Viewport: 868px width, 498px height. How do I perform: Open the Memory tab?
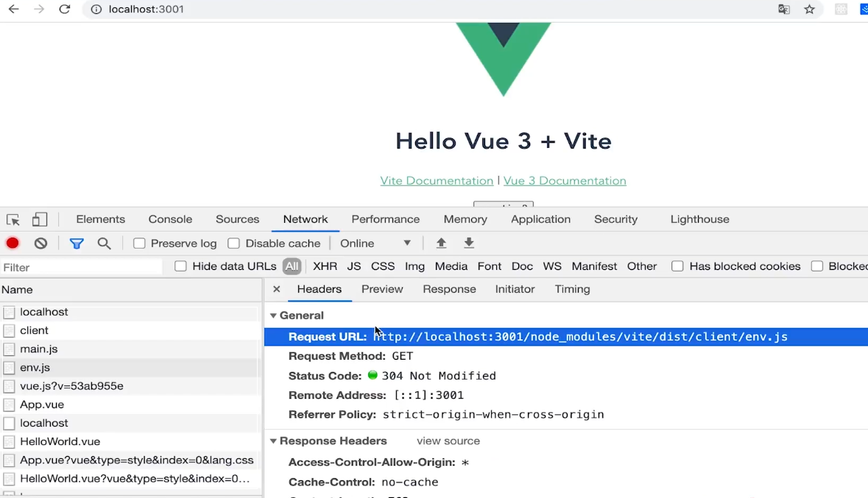pyautogui.click(x=465, y=219)
